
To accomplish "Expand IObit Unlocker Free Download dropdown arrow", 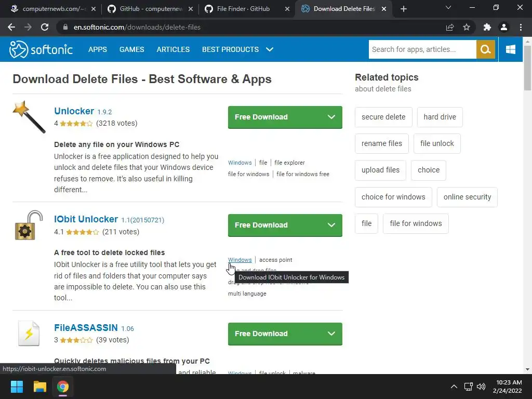I will point(331,225).
